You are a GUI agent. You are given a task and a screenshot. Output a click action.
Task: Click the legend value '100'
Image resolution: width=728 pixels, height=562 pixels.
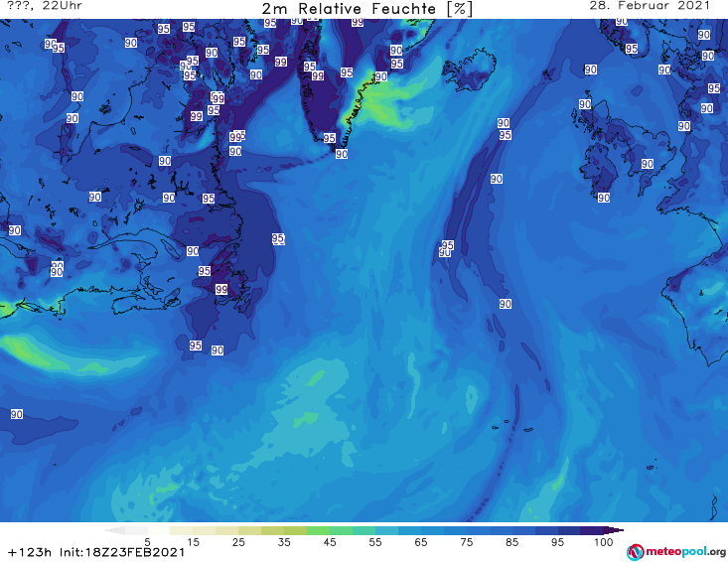point(603,542)
